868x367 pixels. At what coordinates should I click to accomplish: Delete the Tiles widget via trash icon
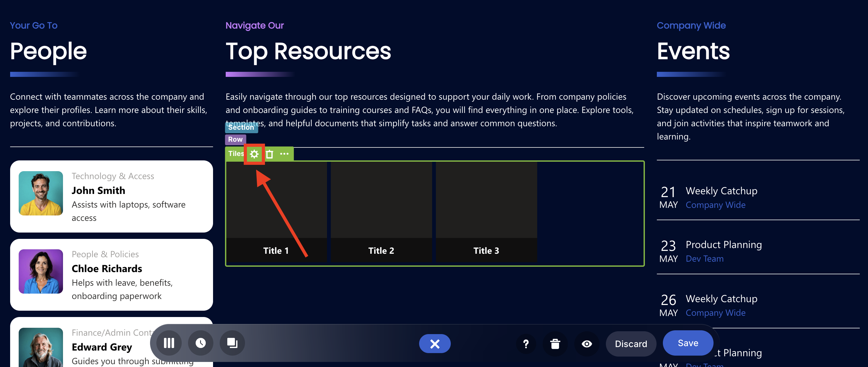269,154
